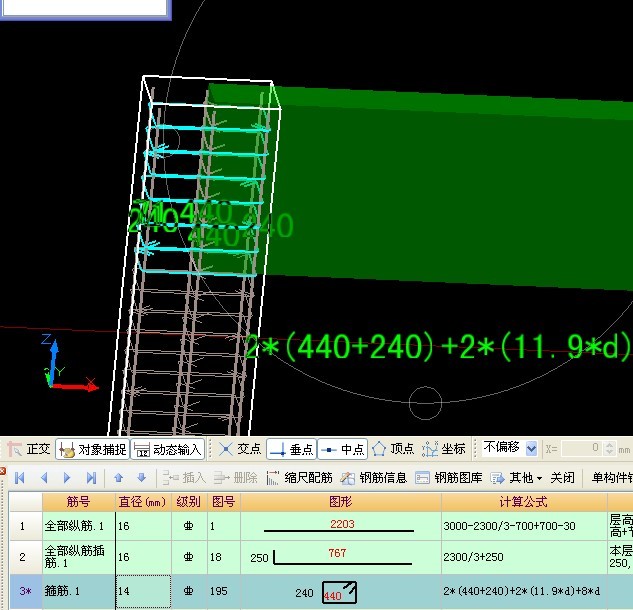Open 钢筋信息 rebar information
633x610 pixels.
[x=373, y=478]
